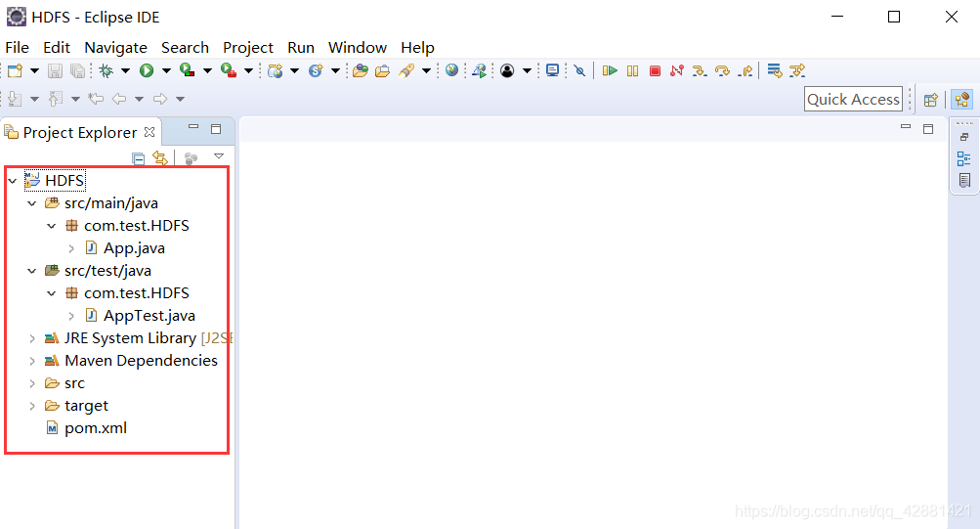Screen dimensions: 980x529
Task: Click the Disconnect debug icon
Action: tap(677, 70)
